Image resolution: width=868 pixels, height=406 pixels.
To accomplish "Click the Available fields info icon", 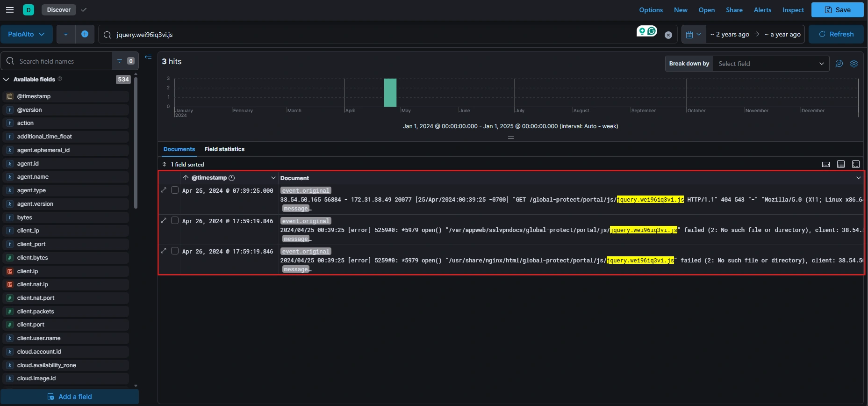I will pos(60,79).
